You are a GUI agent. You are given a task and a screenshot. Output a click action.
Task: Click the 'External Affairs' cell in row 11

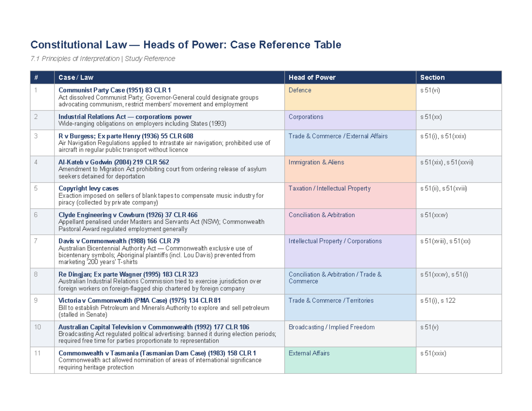350,360
